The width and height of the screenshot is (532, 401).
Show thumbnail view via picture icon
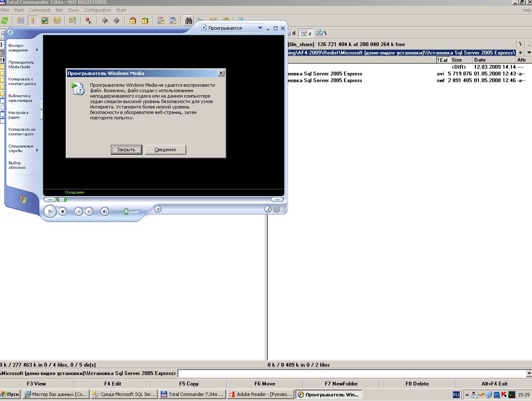45,21
